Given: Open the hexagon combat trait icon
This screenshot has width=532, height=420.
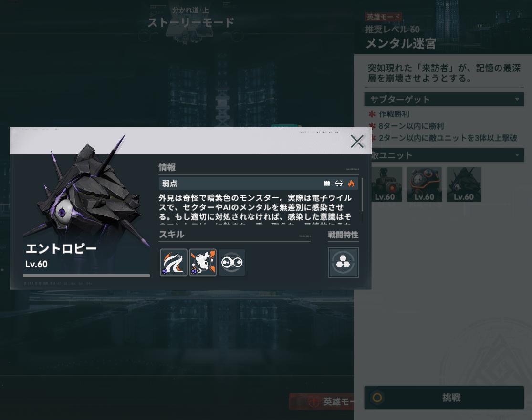Looking at the screenshot, I should point(343,262).
